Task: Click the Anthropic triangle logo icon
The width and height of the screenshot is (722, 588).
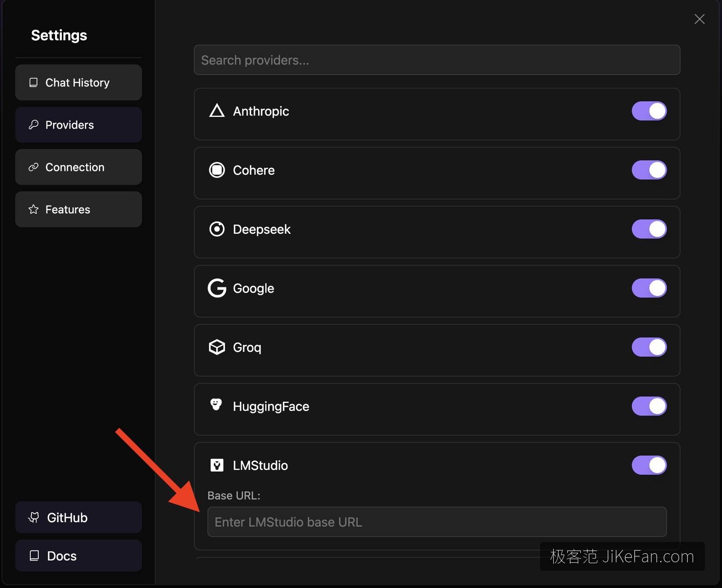Action: click(x=217, y=111)
